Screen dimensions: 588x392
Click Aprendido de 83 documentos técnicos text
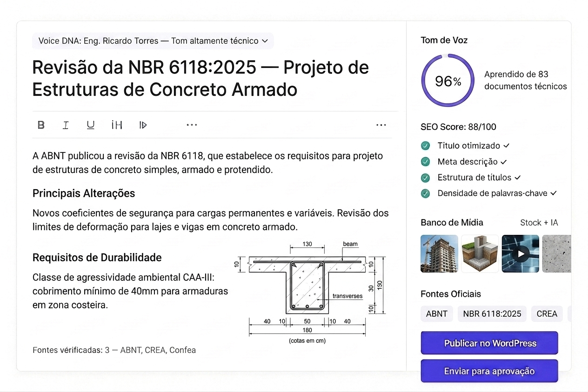pos(526,80)
